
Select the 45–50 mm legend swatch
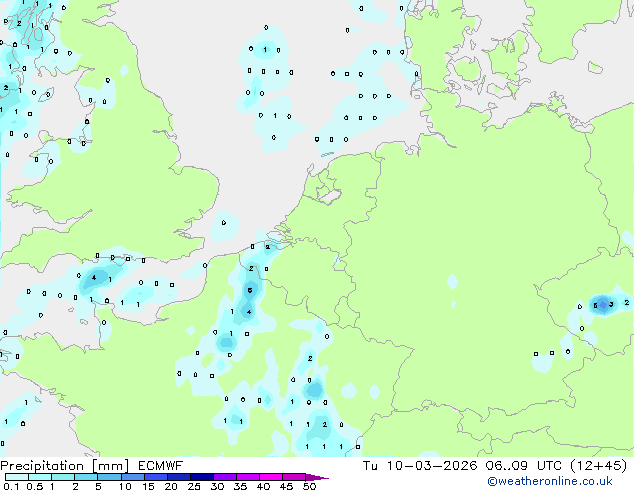point(294,477)
